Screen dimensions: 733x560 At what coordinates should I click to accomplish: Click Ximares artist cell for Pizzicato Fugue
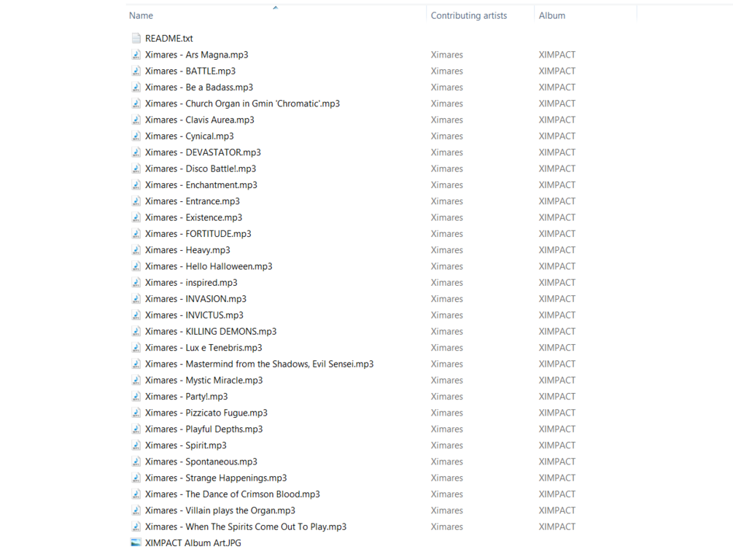pyautogui.click(x=447, y=413)
